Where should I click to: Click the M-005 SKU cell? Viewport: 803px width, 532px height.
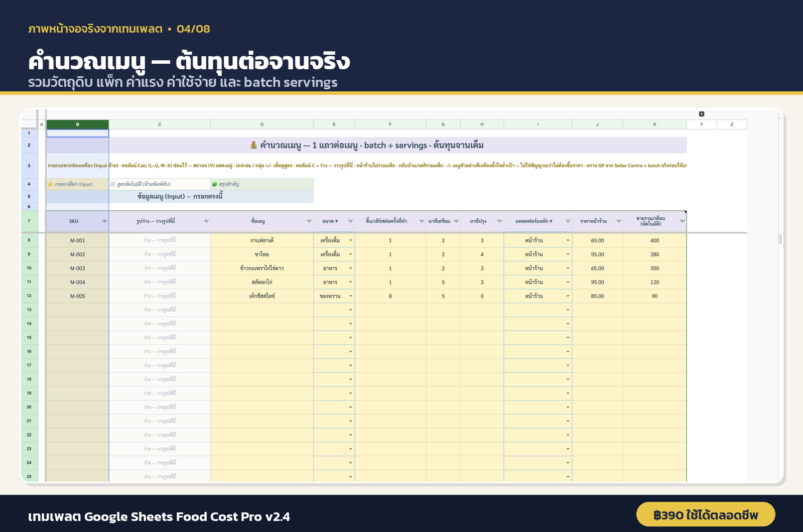77,296
